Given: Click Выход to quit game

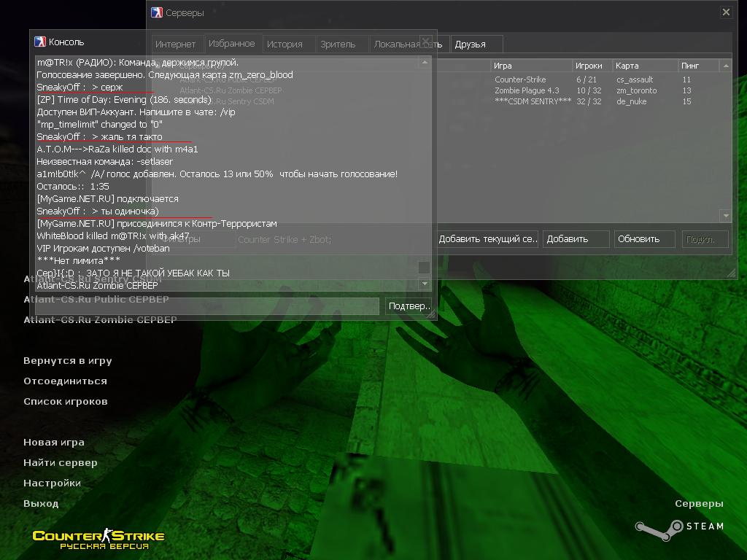Looking at the screenshot, I should pyautogui.click(x=41, y=504).
